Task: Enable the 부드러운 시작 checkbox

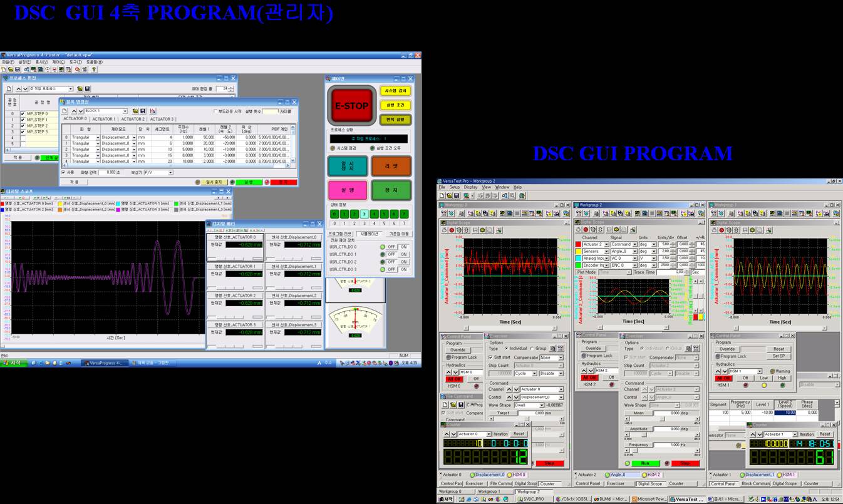Action: click(215, 111)
